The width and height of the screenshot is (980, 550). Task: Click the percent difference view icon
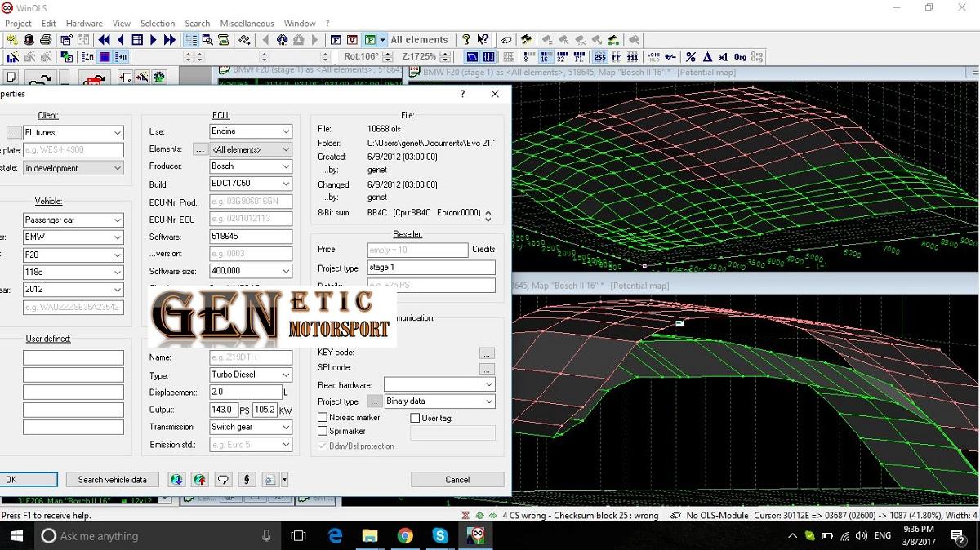point(691,57)
